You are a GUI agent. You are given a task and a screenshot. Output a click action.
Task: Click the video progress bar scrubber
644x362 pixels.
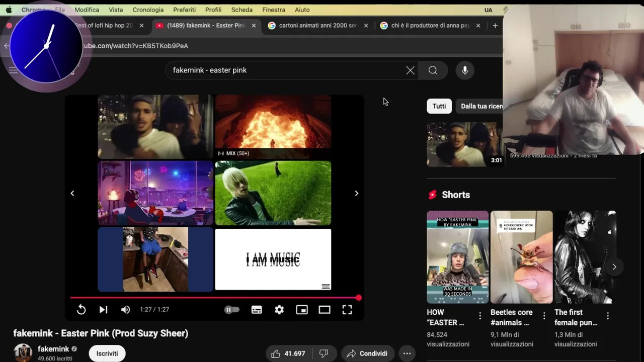click(x=358, y=298)
